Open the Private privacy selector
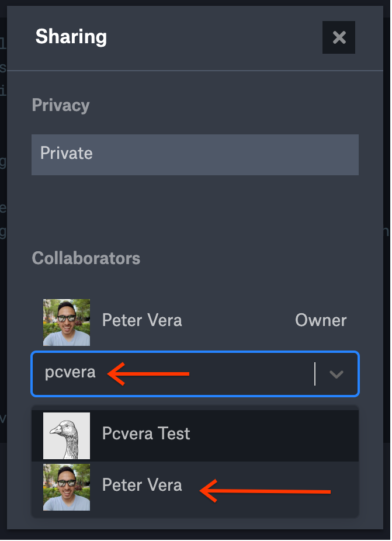392x541 pixels. pyautogui.click(x=195, y=155)
